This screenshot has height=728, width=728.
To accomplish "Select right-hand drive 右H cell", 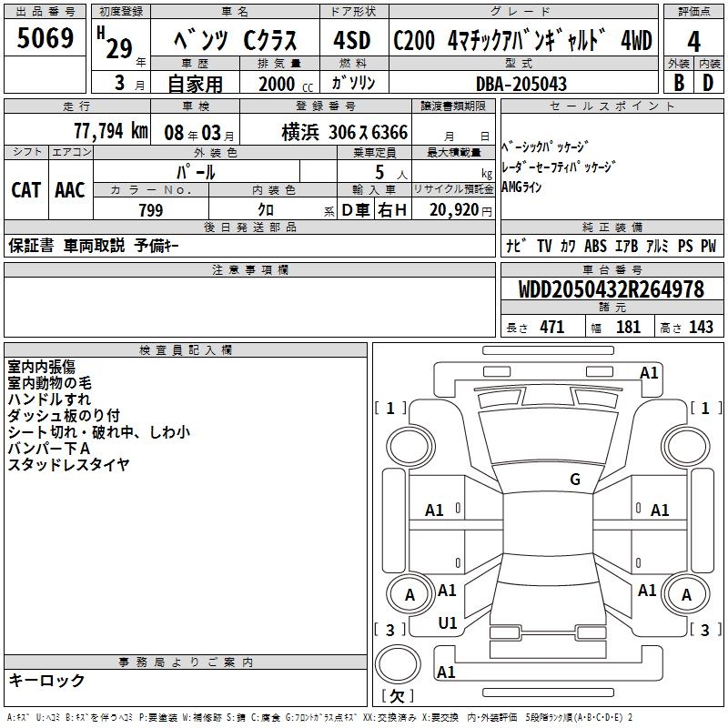I will coord(392,210).
